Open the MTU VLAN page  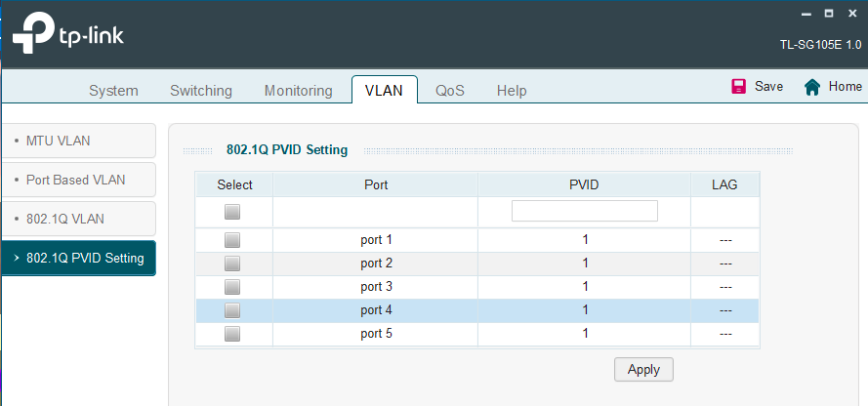[59, 141]
